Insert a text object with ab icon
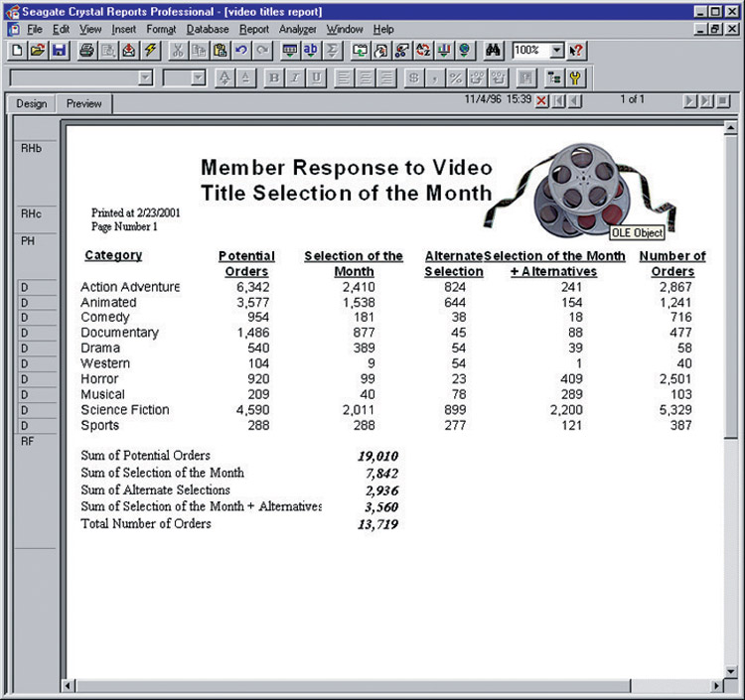The width and height of the screenshot is (745, 700). click(x=310, y=50)
